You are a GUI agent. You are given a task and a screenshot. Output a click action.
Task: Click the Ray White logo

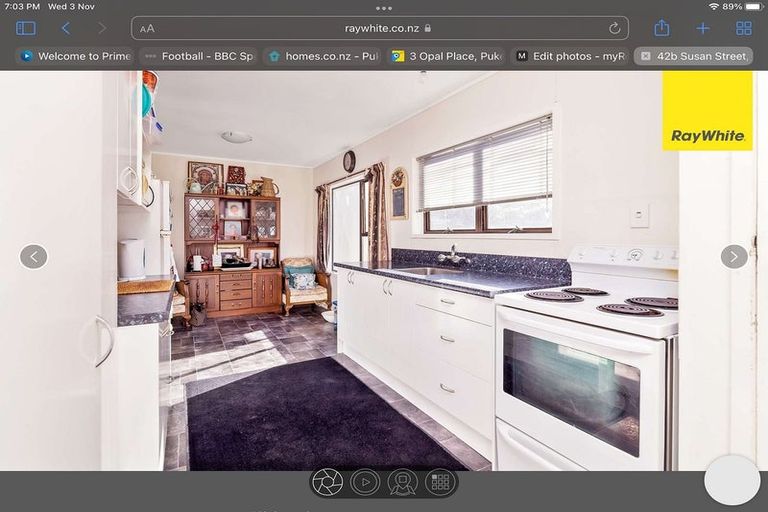tap(707, 110)
